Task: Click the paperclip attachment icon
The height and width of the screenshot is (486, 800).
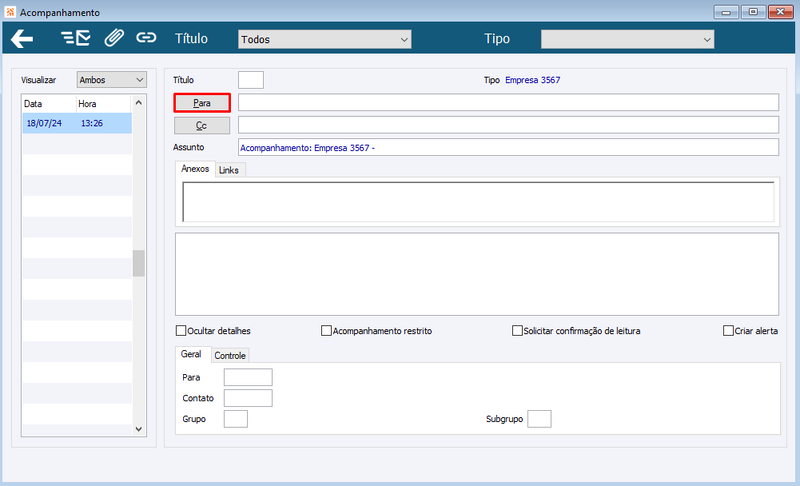Action: 114,38
